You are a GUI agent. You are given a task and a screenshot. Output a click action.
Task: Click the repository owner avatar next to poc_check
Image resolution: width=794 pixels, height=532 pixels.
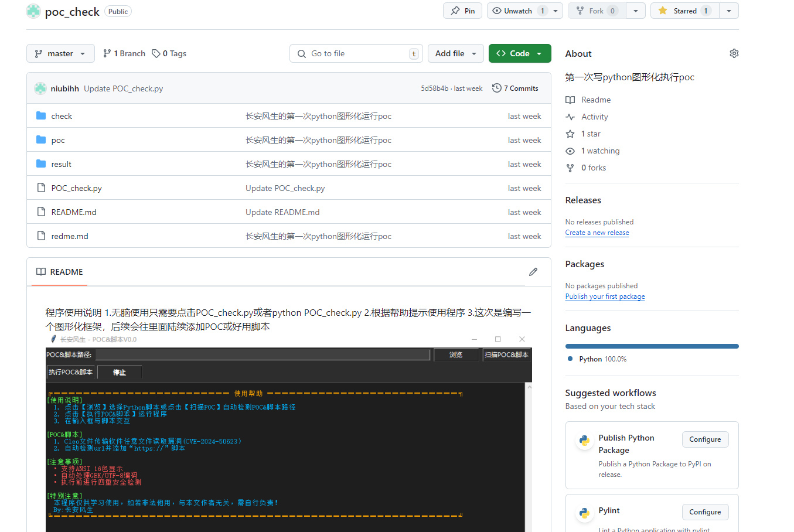click(x=33, y=11)
